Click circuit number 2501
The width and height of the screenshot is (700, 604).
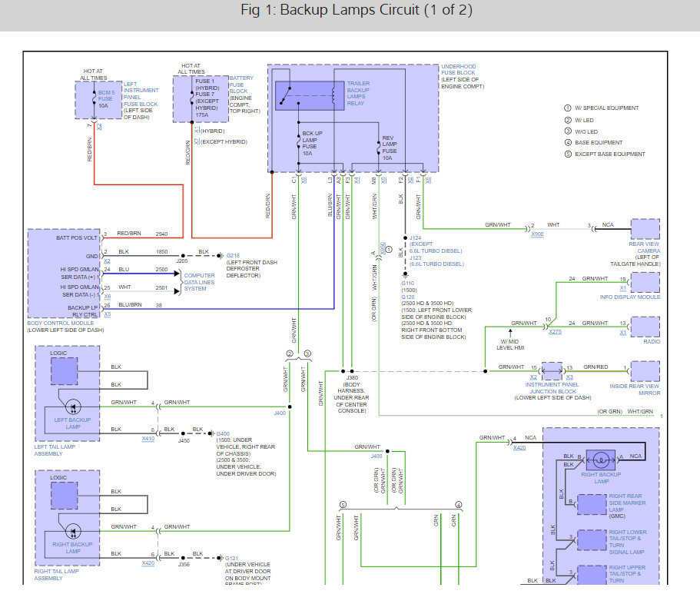161,288
